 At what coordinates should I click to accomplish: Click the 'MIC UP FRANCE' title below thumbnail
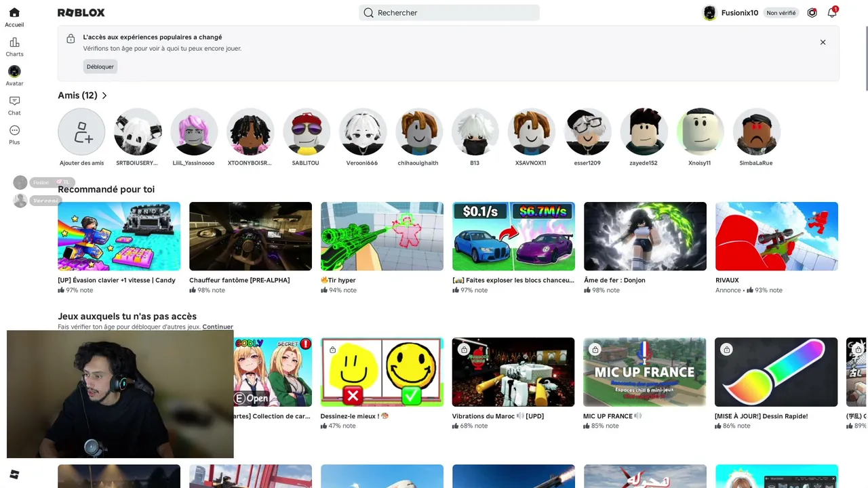coord(612,416)
